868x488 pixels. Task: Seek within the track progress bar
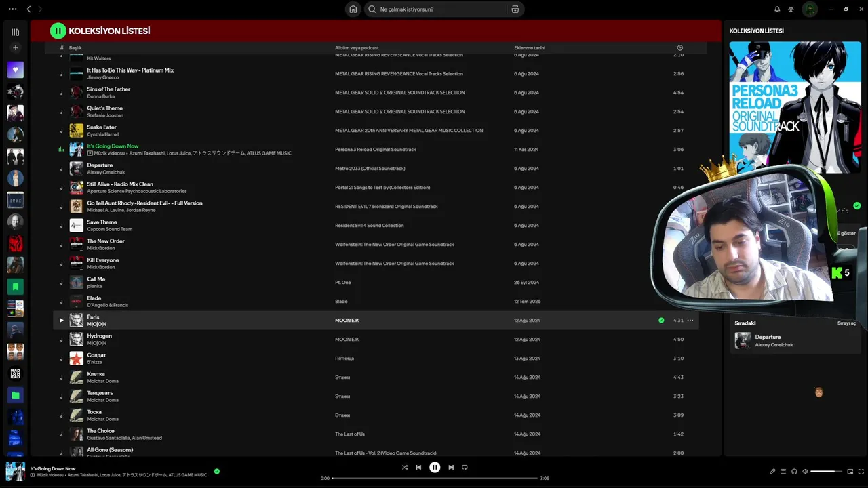coord(435,478)
